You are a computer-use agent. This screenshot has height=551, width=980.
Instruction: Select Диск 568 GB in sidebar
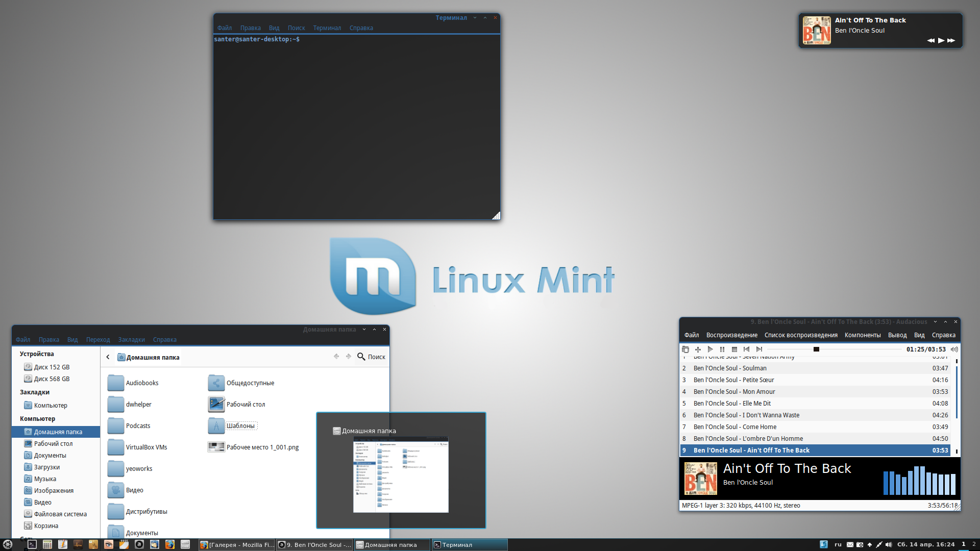[x=56, y=379]
